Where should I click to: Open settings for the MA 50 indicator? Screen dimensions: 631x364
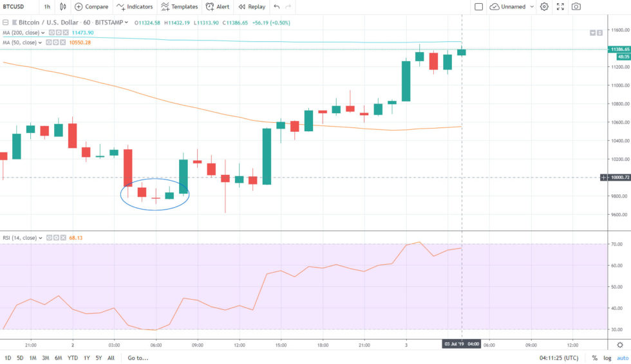pyautogui.click(x=55, y=42)
